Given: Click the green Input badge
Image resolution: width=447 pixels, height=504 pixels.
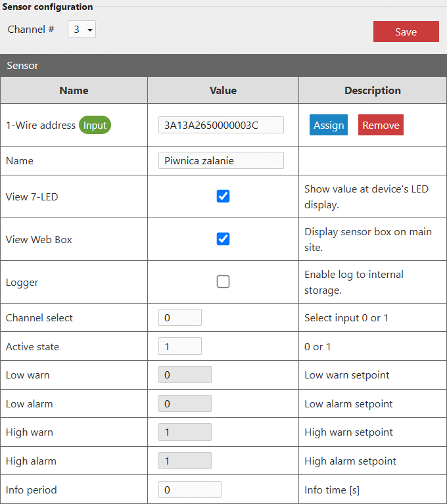Looking at the screenshot, I should (x=95, y=125).
